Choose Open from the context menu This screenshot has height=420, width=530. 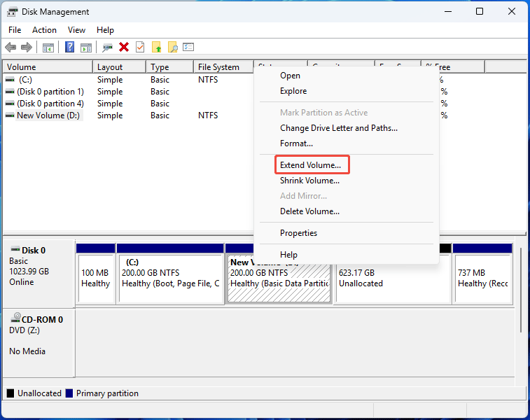(x=347, y=76)
